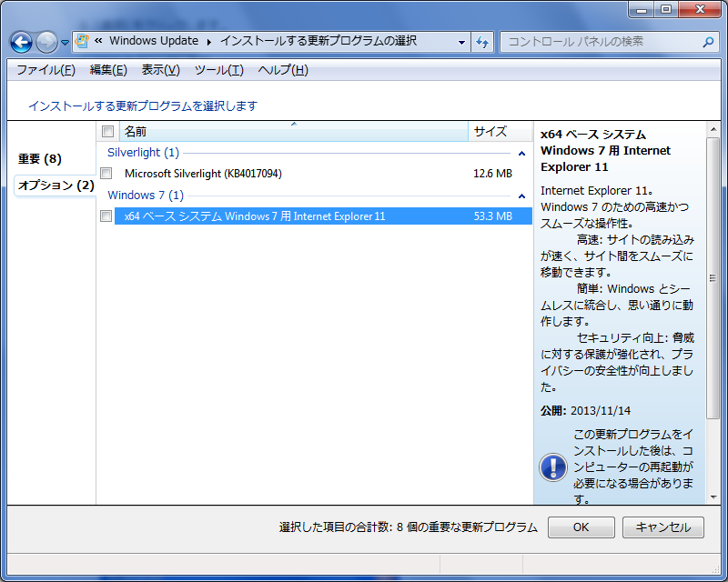Click the Windows Update address bar icon
The image size is (728, 582).
[83, 41]
